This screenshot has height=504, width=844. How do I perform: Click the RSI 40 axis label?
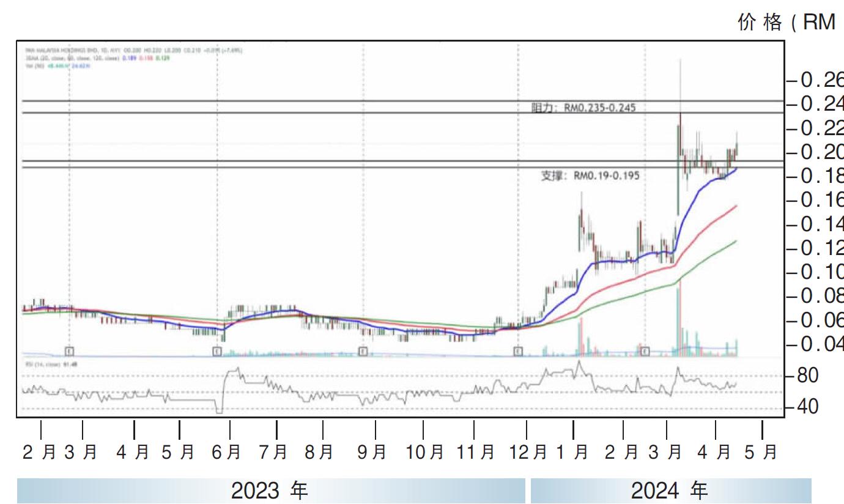coord(807,406)
